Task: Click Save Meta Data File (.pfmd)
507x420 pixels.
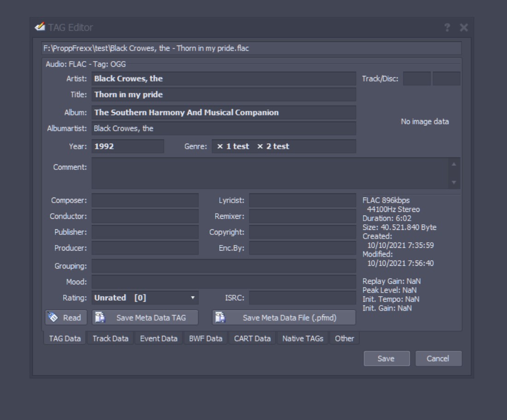Action: pos(284,317)
